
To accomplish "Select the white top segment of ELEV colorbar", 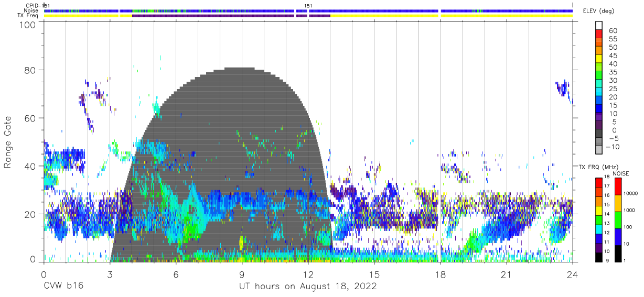I will tap(598, 26).
